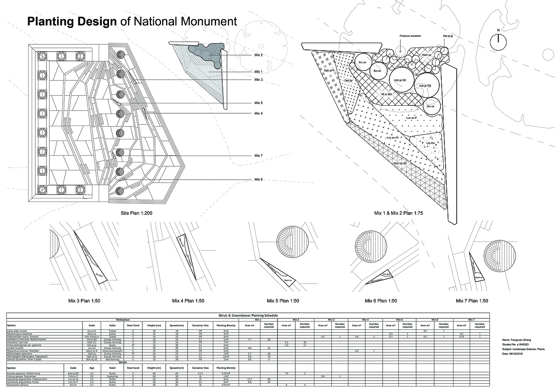The width and height of the screenshot is (555, 392).
Task: Click the "Mix 1" callout label on site plan
Action: (x=258, y=72)
